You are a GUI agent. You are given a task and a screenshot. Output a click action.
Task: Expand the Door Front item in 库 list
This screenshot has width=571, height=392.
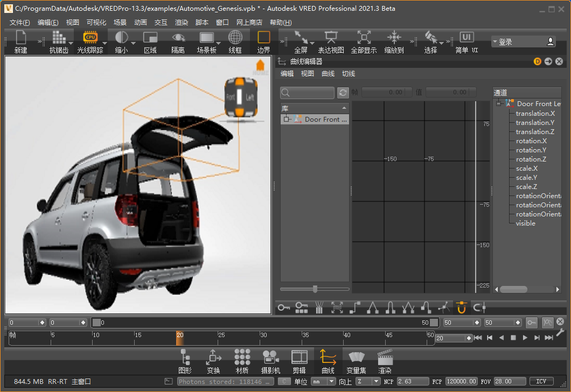285,120
